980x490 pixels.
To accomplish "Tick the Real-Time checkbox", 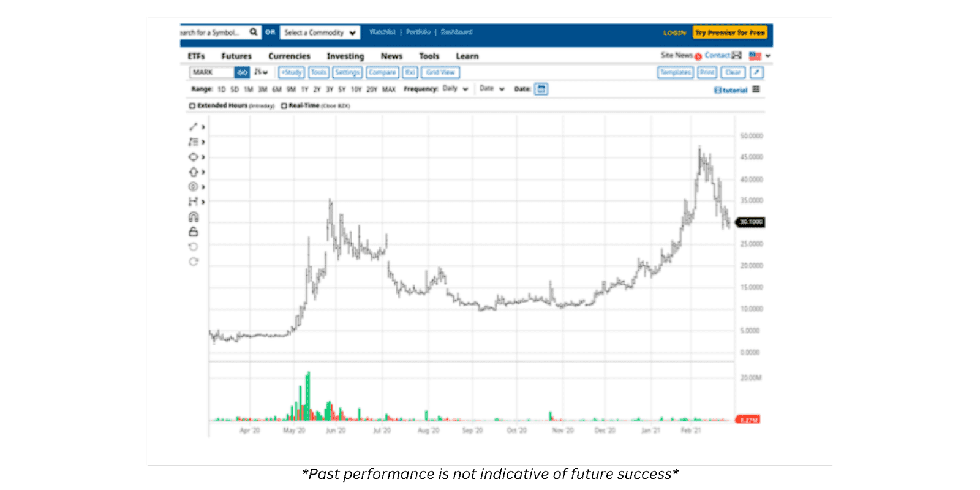I will tap(284, 106).
